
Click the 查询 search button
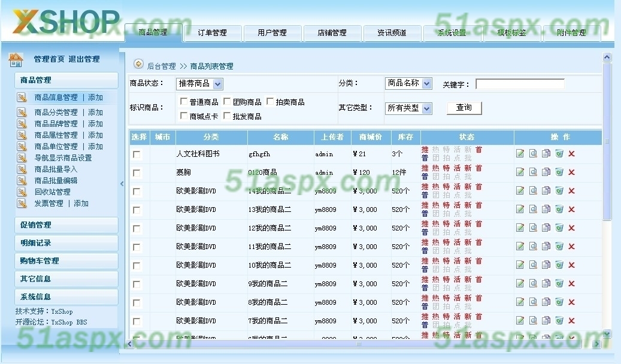(464, 108)
